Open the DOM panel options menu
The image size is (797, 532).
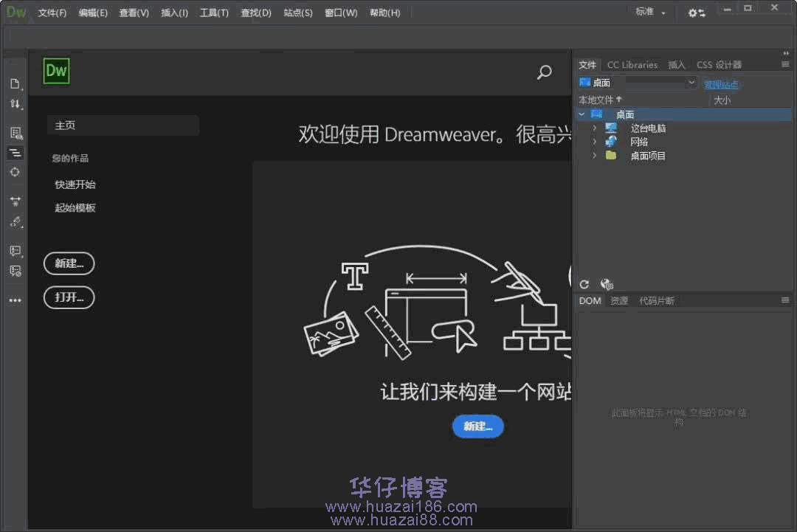pyautogui.click(x=785, y=300)
